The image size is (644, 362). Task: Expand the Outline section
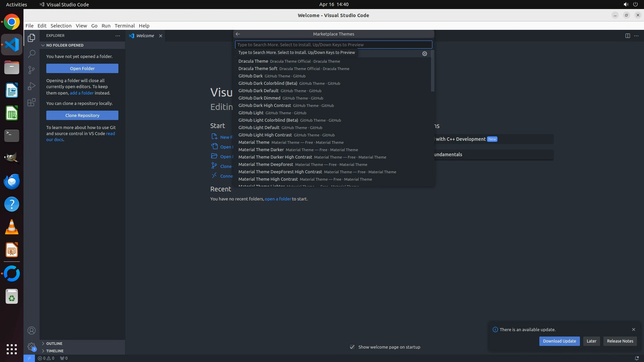click(54, 344)
